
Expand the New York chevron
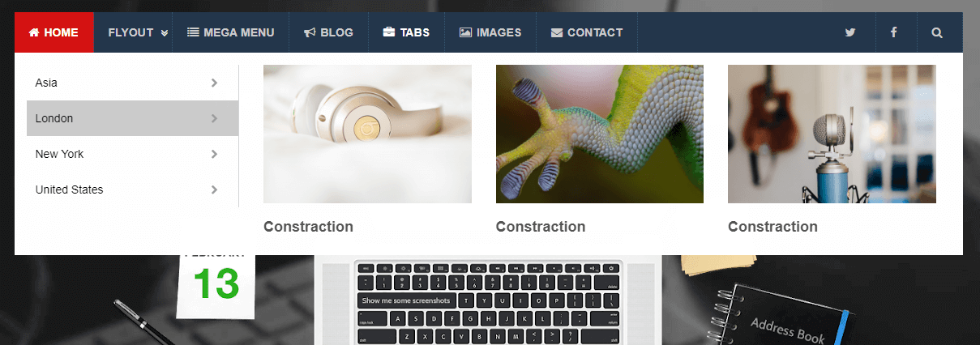tap(214, 154)
